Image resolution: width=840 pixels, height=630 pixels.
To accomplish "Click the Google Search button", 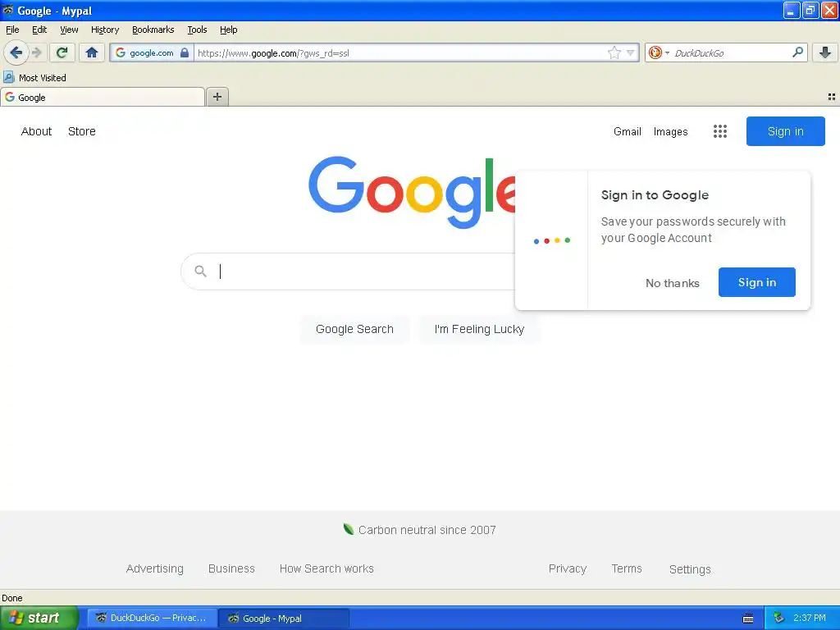I will (x=354, y=329).
